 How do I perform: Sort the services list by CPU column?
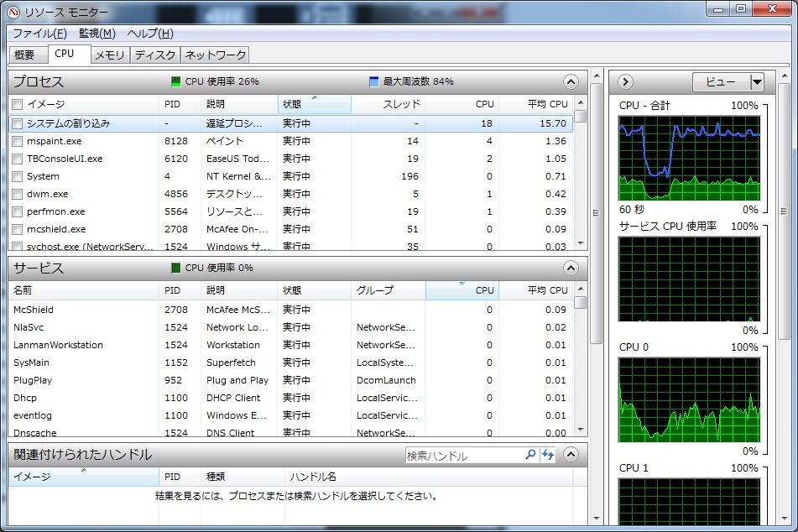462,290
